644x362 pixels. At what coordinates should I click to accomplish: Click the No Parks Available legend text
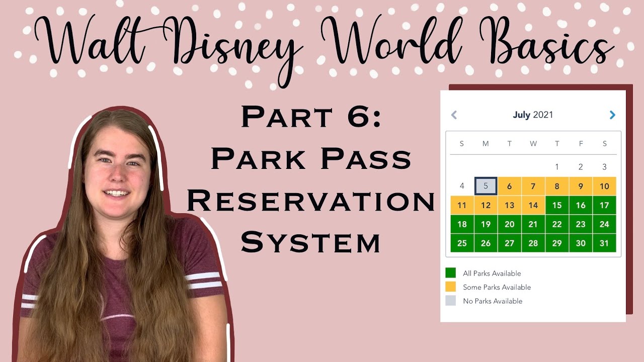[493, 301]
